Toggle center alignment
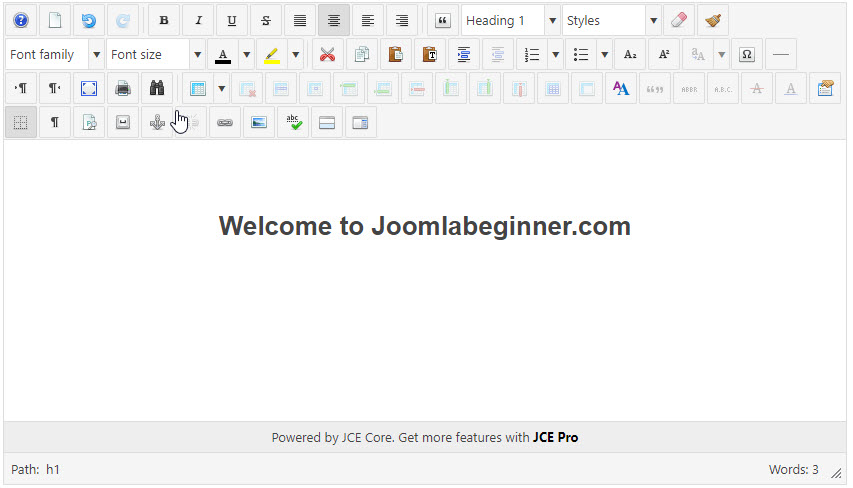This screenshot has height=488, width=853. coord(334,21)
